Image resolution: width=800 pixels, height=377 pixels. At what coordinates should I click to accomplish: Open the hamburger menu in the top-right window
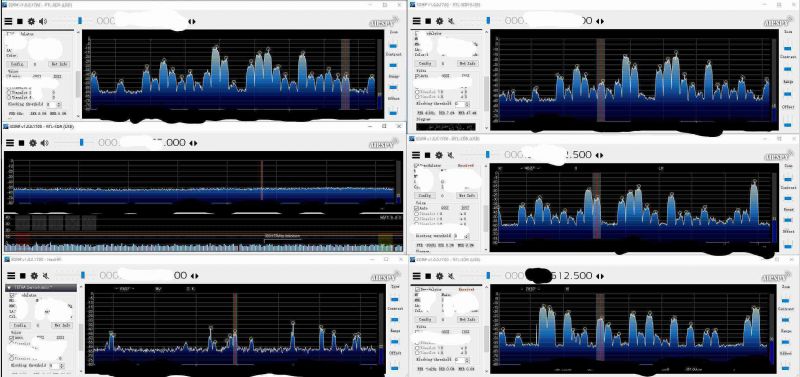point(417,21)
